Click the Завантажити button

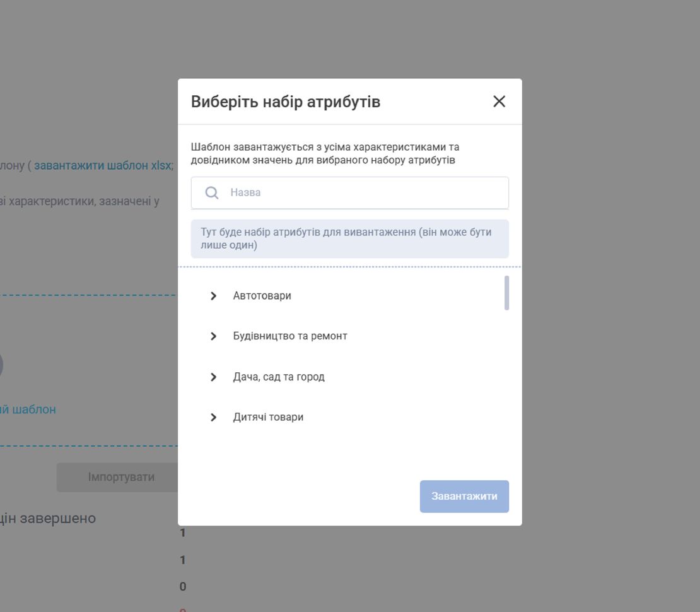(x=464, y=497)
